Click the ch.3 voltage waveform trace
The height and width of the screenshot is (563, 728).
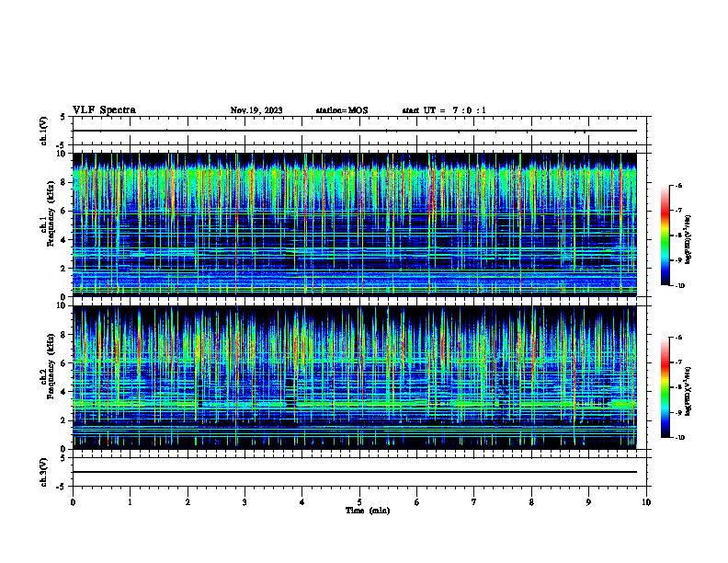pyautogui.click(x=355, y=472)
